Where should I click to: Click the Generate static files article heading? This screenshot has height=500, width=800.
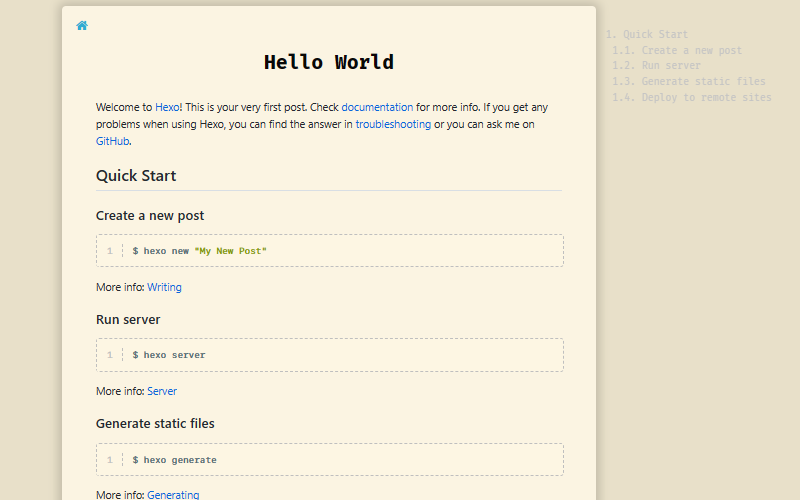(x=155, y=424)
